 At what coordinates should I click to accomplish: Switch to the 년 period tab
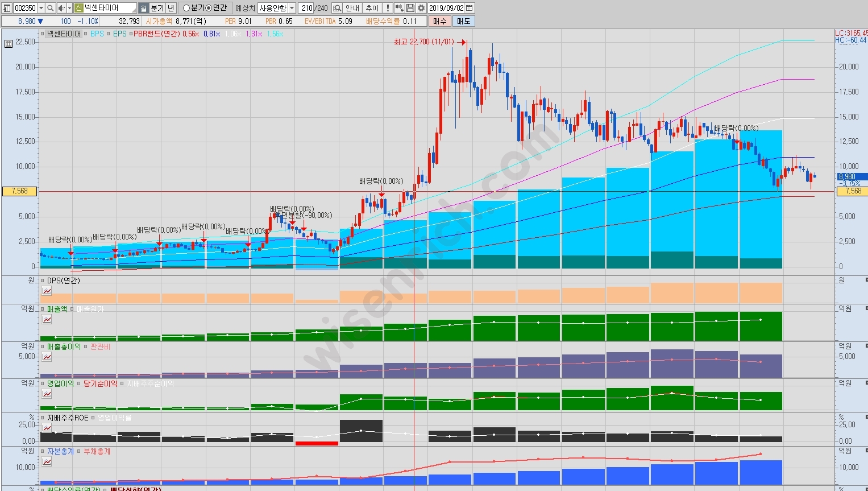pyautogui.click(x=171, y=8)
